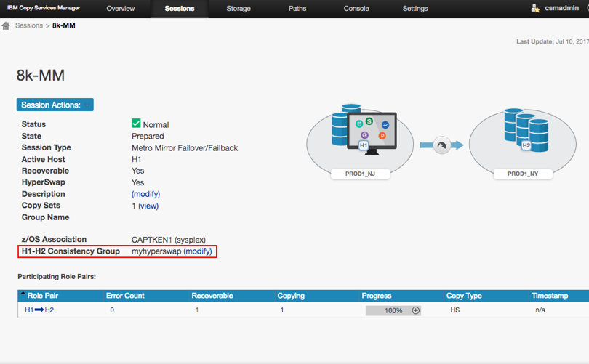Open the Session Actions dropdown
Screen dimensions: 589x364
[x=55, y=105]
